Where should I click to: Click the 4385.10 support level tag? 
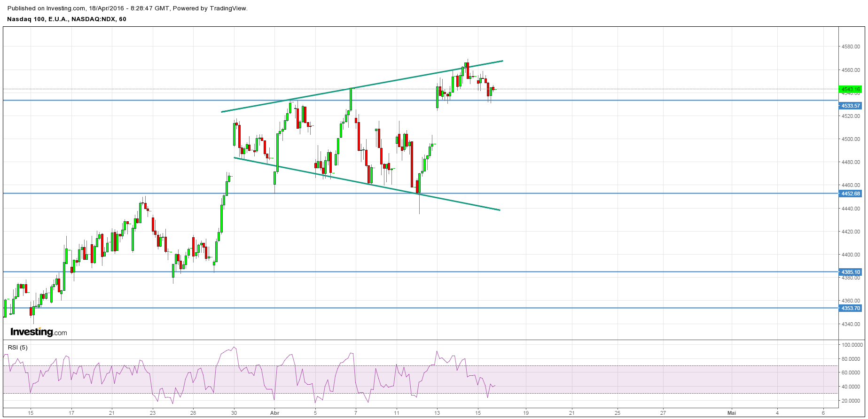point(850,272)
